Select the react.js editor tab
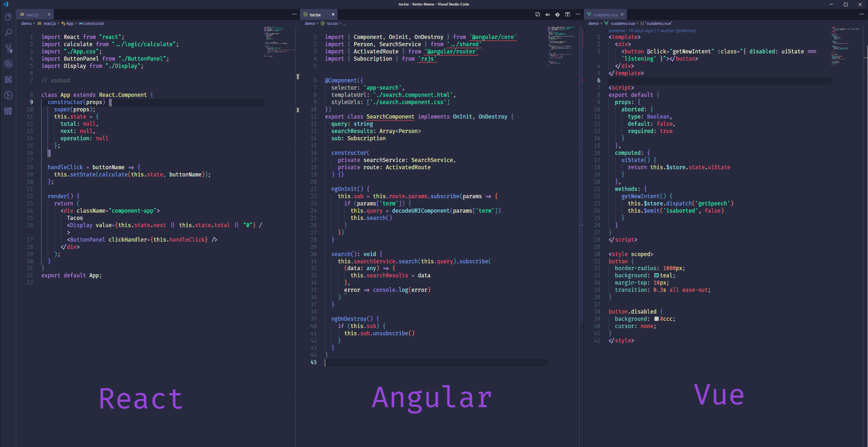 click(32, 14)
